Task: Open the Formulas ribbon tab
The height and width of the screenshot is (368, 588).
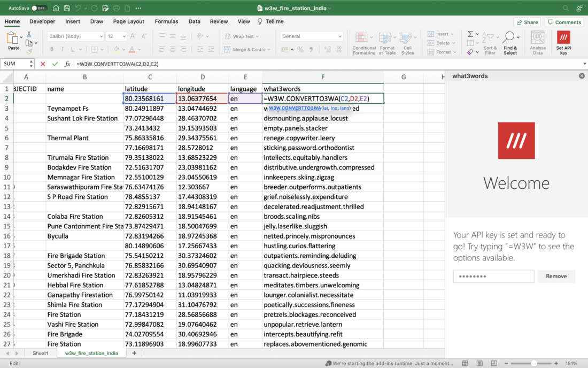Action: [166, 22]
